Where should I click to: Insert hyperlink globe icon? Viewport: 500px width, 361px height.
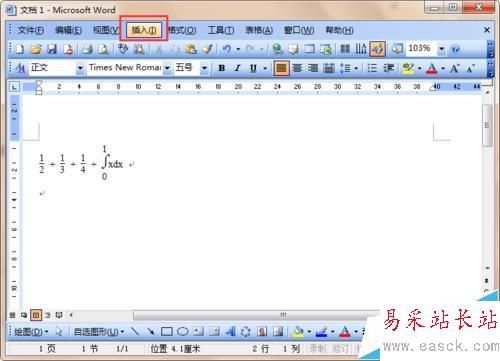click(x=277, y=49)
